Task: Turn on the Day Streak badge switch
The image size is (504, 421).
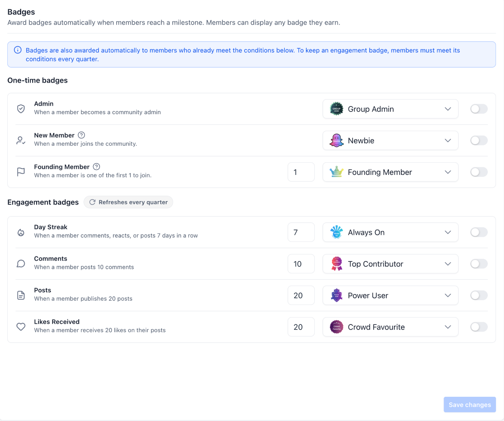Action: pyautogui.click(x=479, y=232)
